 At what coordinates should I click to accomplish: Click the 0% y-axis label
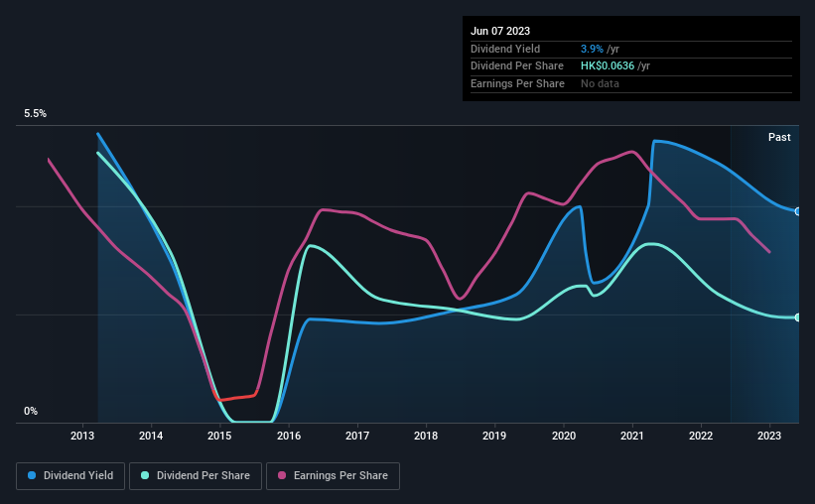pyautogui.click(x=31, y=411)
